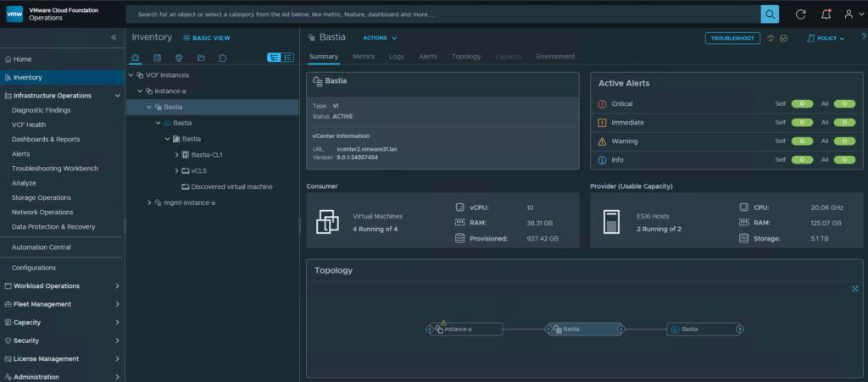Open the notifications bell
The width and height of the screenshot is (868, 382).
click(x=826, y=14)
